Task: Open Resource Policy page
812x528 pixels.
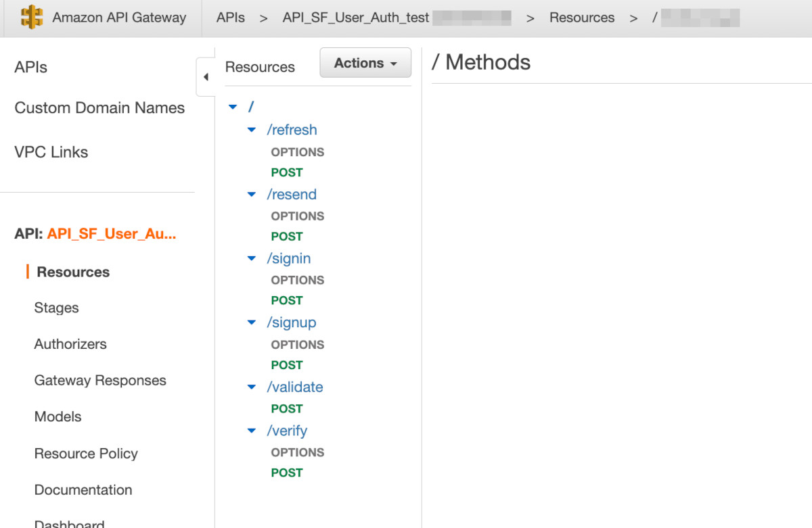Action: coord(86,454)
